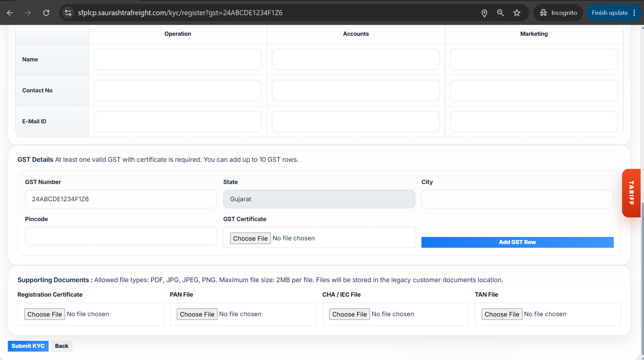Open the orange TARIFF side tab
Viewport: 644px width, 360px height.
point(632,193)
